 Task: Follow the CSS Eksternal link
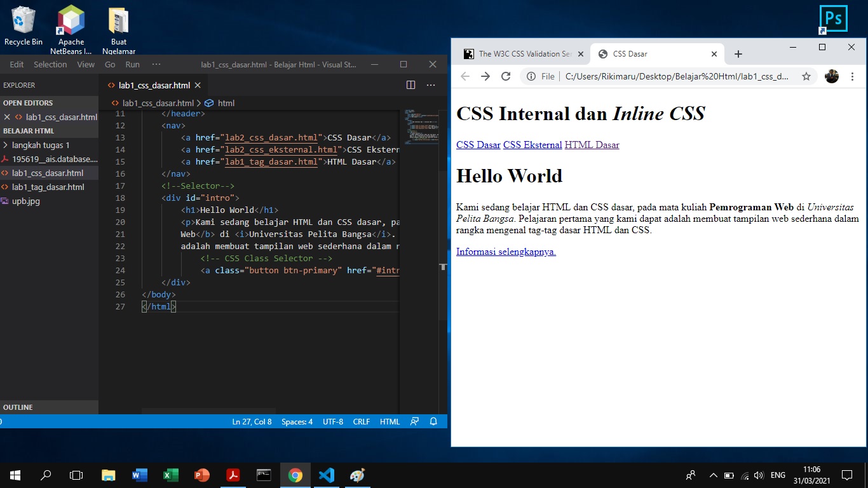pyautogui.click(x=532, y=145)
